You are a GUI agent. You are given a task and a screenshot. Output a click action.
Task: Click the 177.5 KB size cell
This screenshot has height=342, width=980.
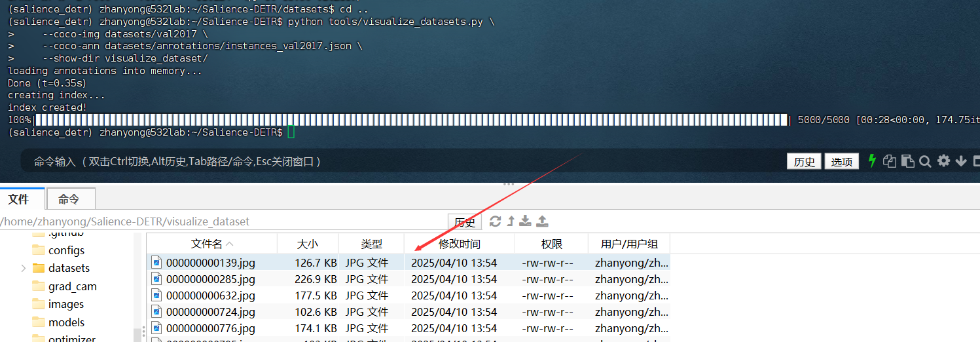click(x=316, y=295)
